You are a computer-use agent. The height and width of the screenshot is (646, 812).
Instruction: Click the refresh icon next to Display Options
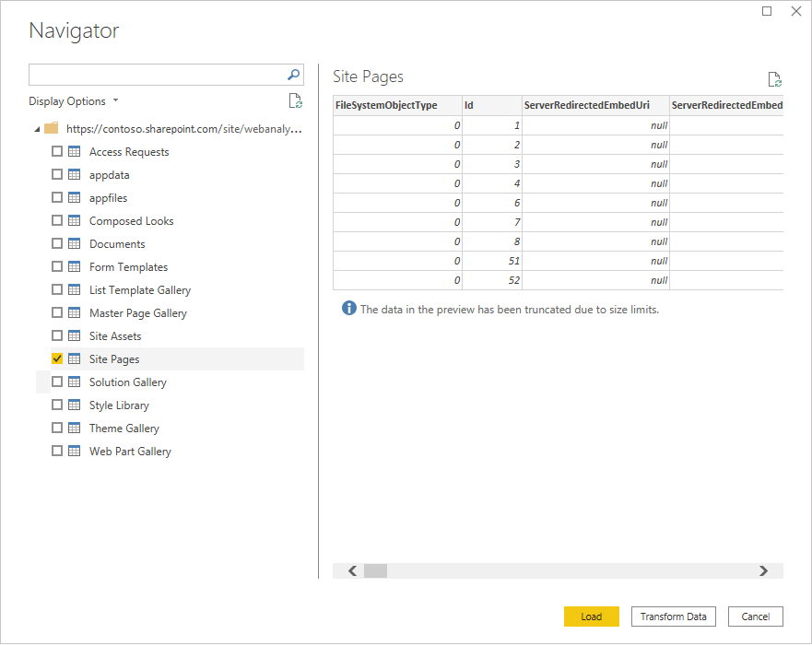[295, 100]
